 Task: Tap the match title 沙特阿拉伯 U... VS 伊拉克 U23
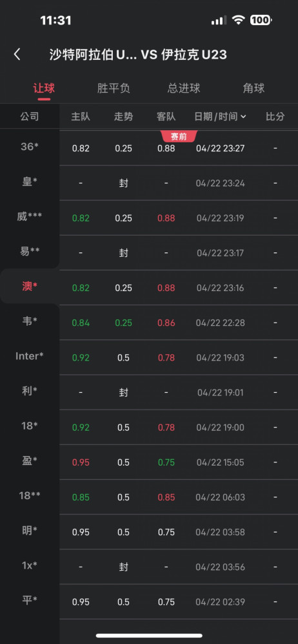[x=138, y=55]
